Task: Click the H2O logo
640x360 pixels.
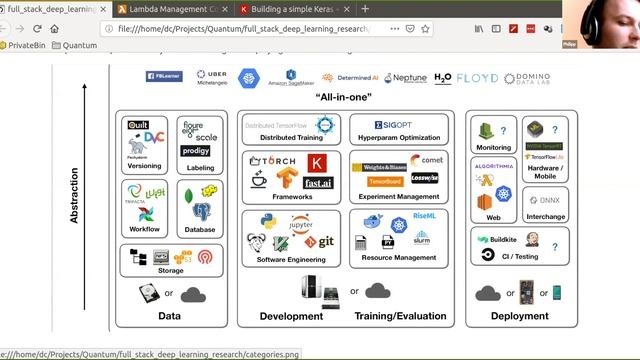Action: click(443, 78)
